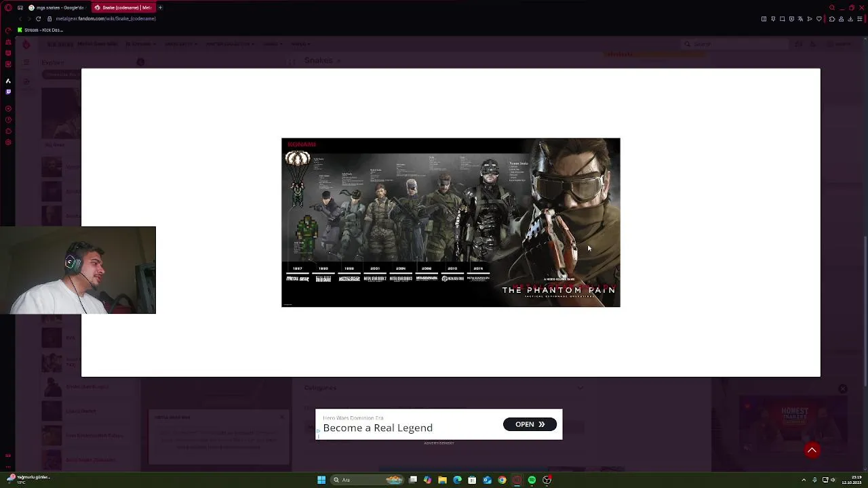This screenshot has width=868, height=488.
Task: Bookmark page with heart icon
Action: 818,19
